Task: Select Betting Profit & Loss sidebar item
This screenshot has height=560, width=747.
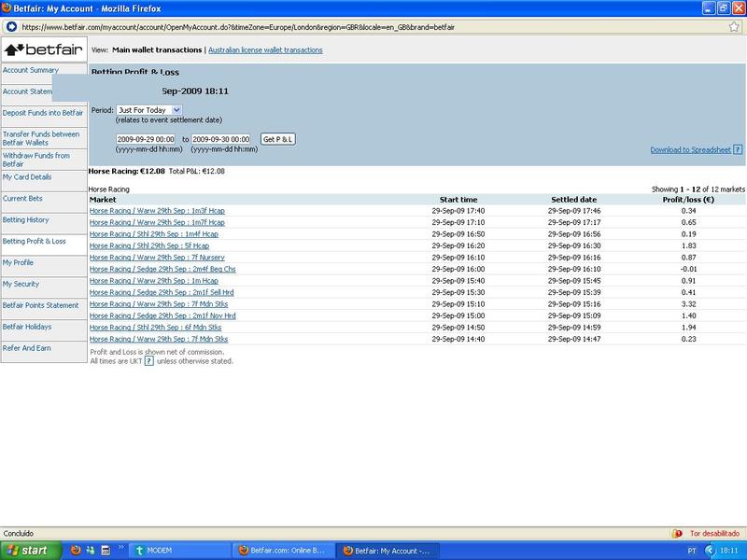Action: tap(35, 241)
